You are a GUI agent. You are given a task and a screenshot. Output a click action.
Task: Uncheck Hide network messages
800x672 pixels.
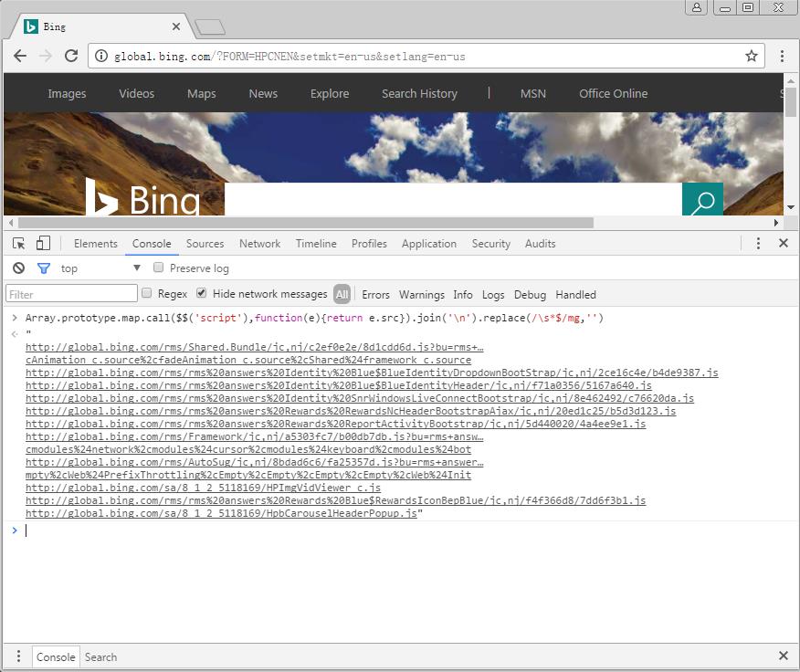coord(202,293)
